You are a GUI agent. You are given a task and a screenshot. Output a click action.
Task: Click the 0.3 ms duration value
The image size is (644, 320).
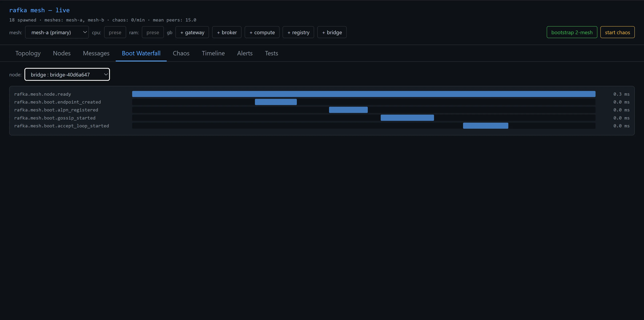pyautogui.click(x=621, y=94)
